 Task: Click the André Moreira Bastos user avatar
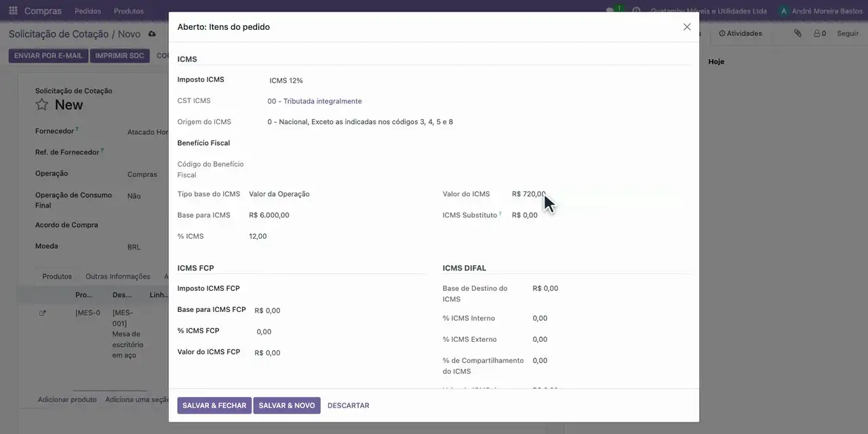click(784, 11)
